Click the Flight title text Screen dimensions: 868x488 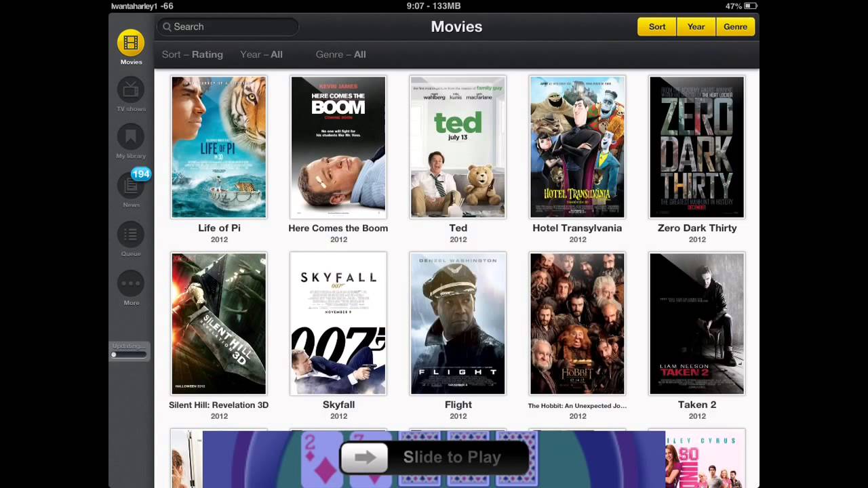tap(458, 405)
